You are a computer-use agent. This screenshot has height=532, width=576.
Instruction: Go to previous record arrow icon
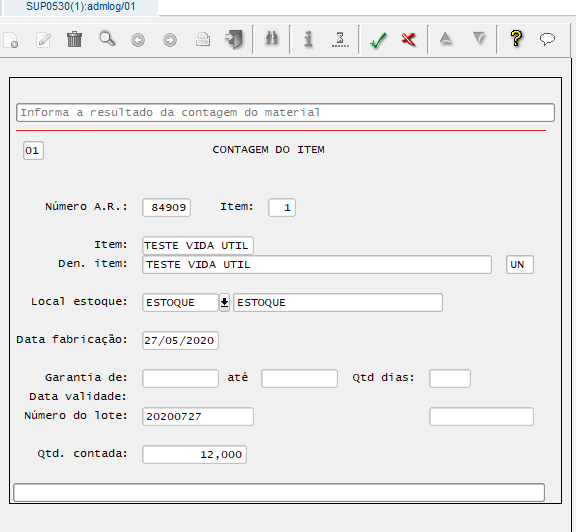point(138,40)
